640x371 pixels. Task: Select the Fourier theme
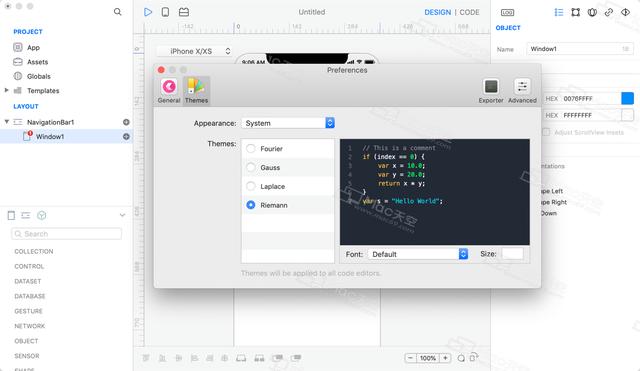251,149
